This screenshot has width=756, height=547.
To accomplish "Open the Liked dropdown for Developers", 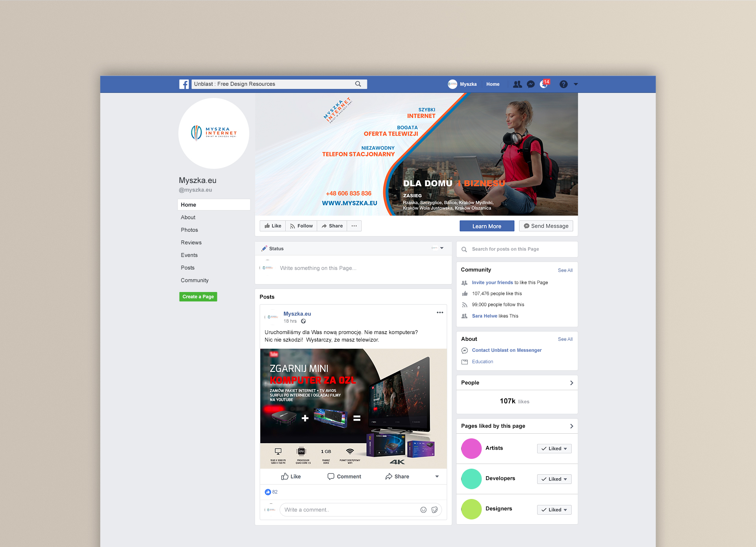I will pos(554,479).
